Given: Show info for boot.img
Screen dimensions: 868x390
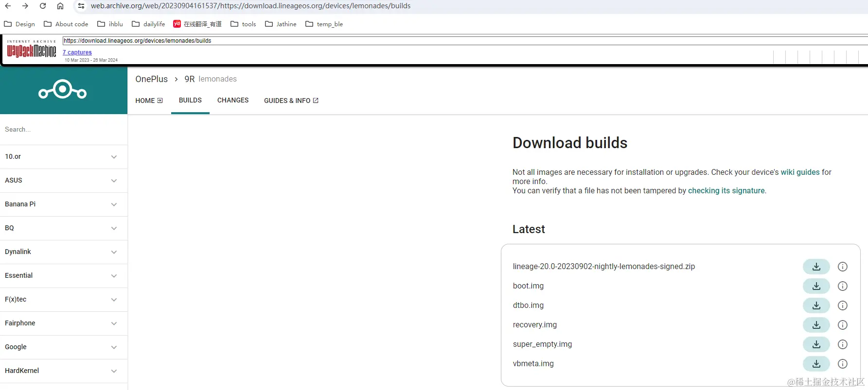Looking at the screenshot, I should point(843,286).
